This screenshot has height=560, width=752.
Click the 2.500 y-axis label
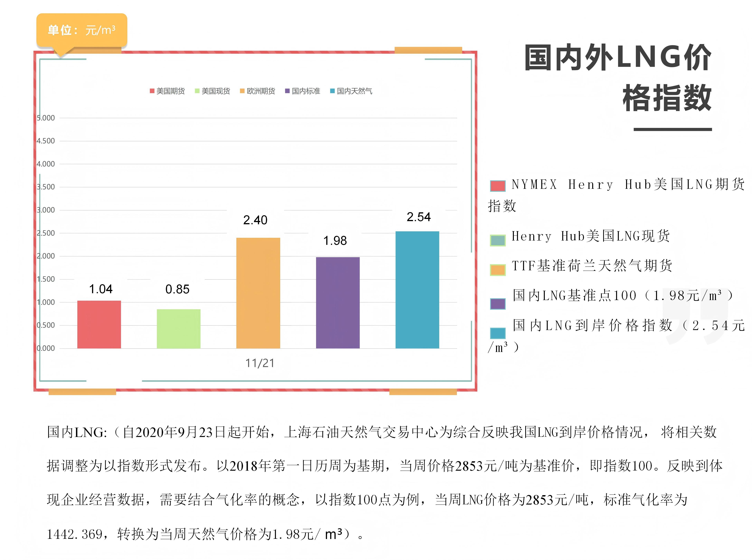click(x=46, y=233)
